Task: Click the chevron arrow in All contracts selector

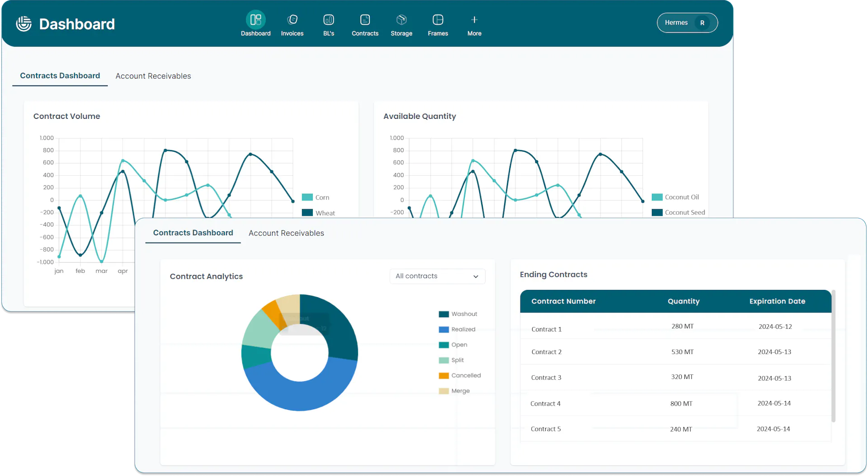Action: 476,276
